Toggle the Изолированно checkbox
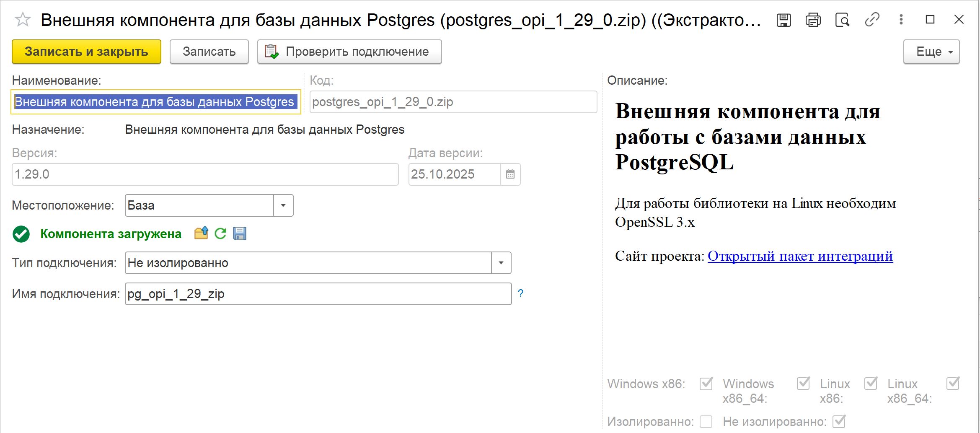Image resolution: width=980 pixels, height=433 pixels. [706, 421]
